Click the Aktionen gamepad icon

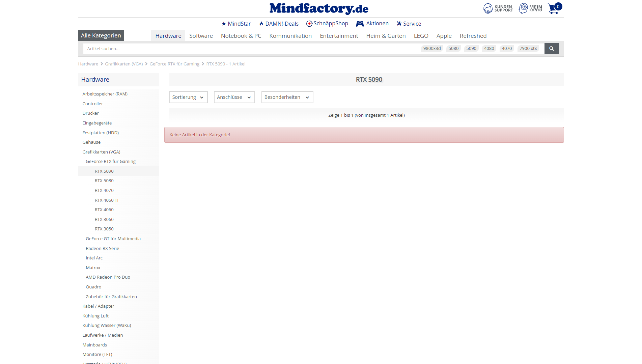pyautogui.click(x=360, y=24)
